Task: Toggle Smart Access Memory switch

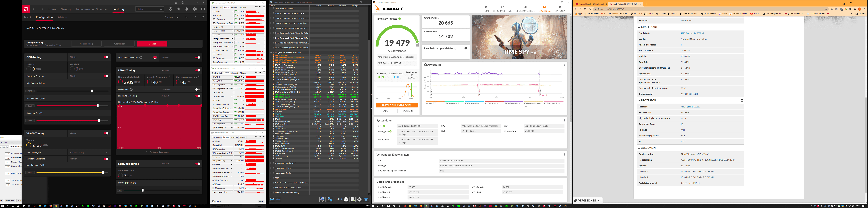Action: click(x=198, y=57)
